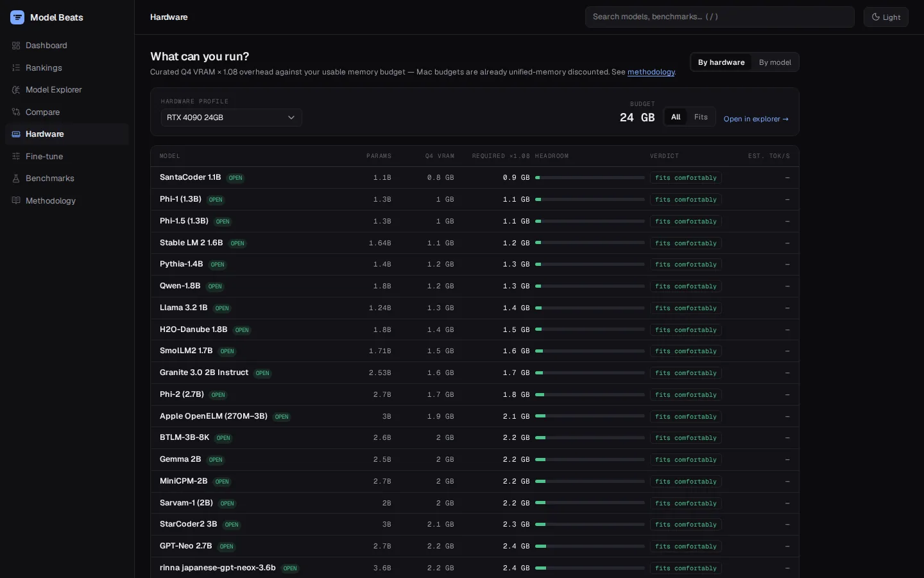This screenshot has width=924, height=578.
Task: Click the Benchmarks flask icon
Action: (x=16, y=179)
